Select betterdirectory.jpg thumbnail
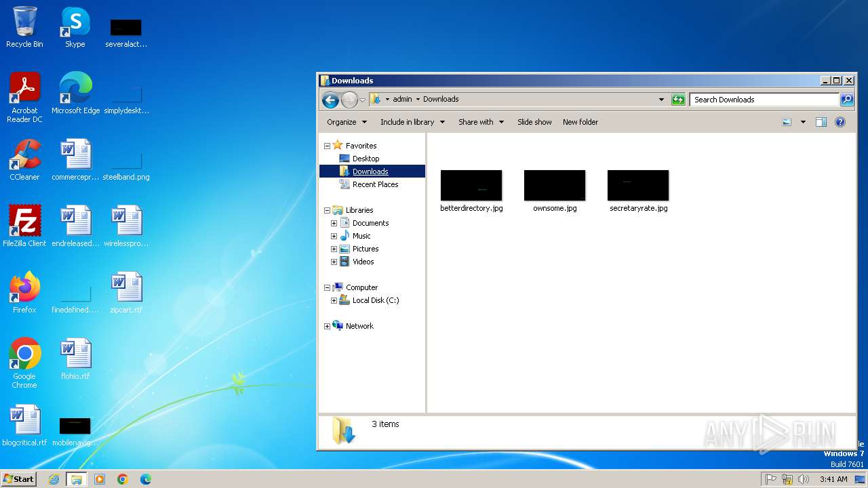The image size is (868, 488). (471, 191)
